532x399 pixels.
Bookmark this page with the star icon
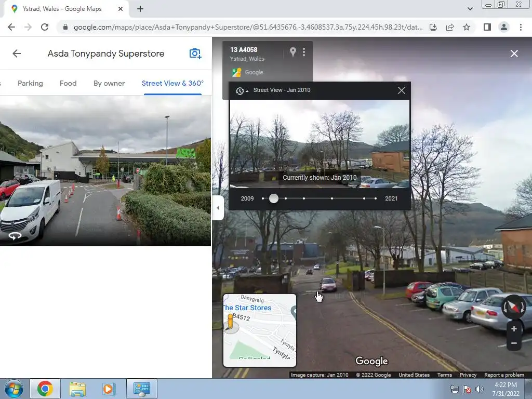pyautogui.click(x=467, y=27)
